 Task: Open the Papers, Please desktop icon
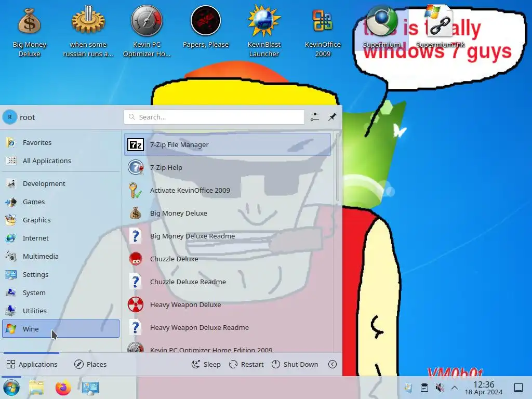[x=206, y=27]
